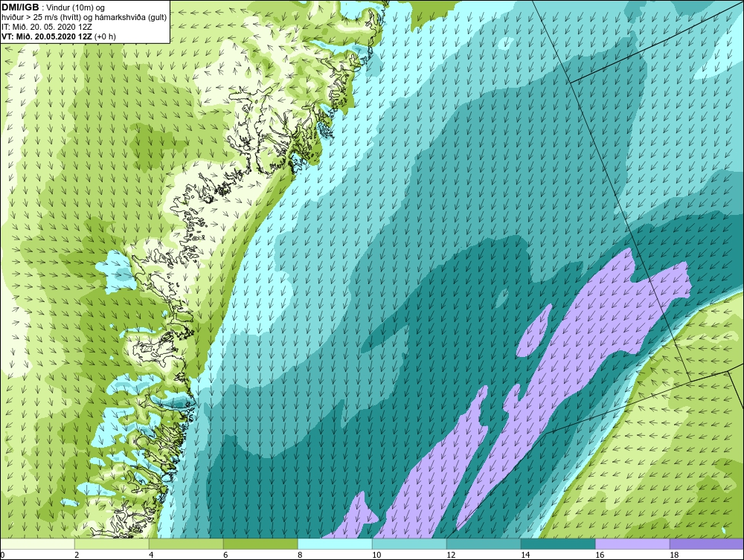
Task: Click the legend label '6'
Action: 225,555
